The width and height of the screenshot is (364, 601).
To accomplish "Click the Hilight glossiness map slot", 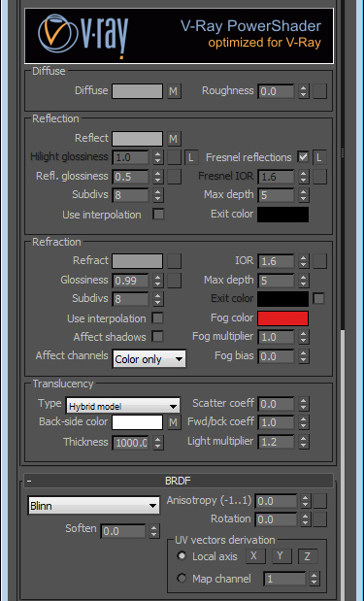I will [174, 157].
